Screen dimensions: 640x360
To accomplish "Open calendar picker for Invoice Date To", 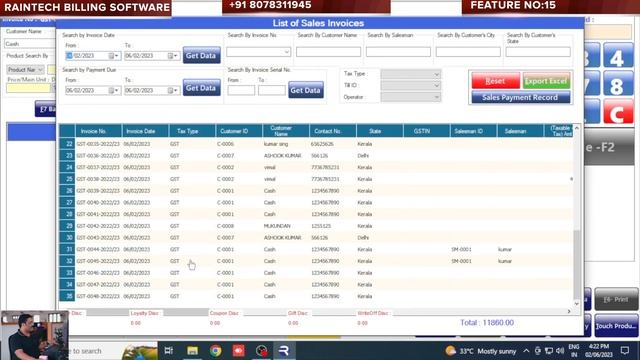I will [x=173, y=56].
